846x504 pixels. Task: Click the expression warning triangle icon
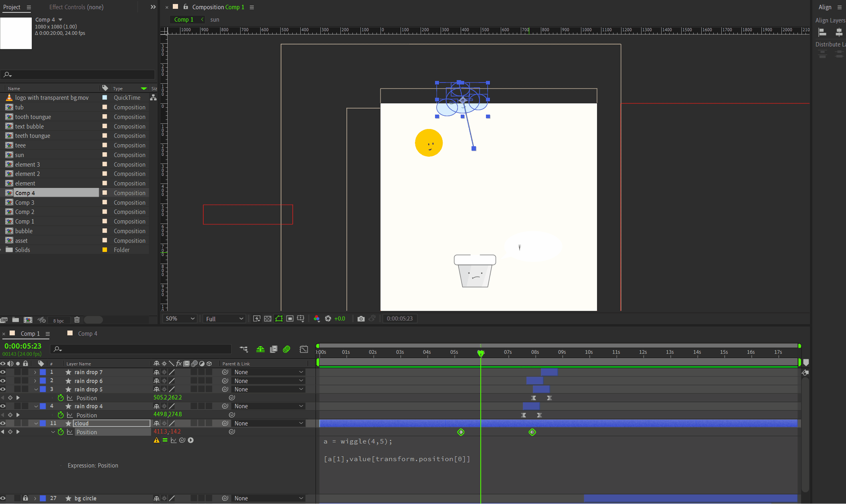tap(156, 440)
